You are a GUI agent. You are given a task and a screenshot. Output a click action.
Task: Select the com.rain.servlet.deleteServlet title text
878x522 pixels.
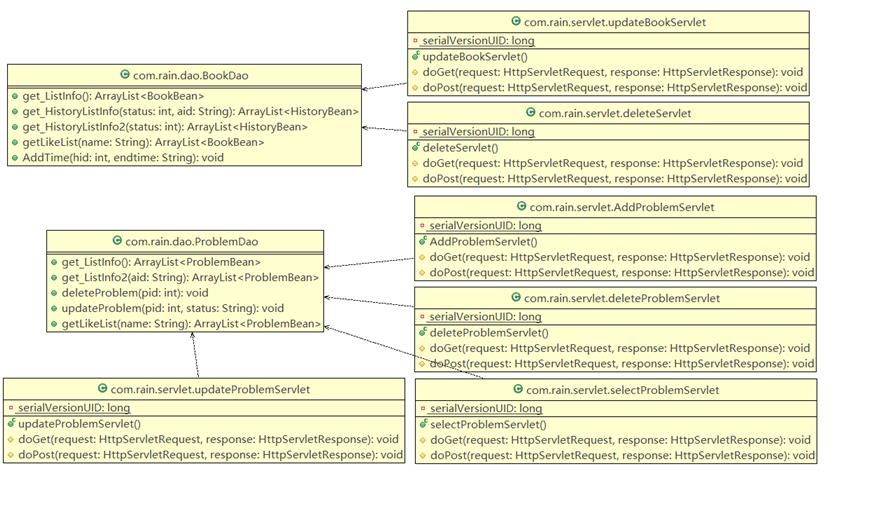pos(615,113)
